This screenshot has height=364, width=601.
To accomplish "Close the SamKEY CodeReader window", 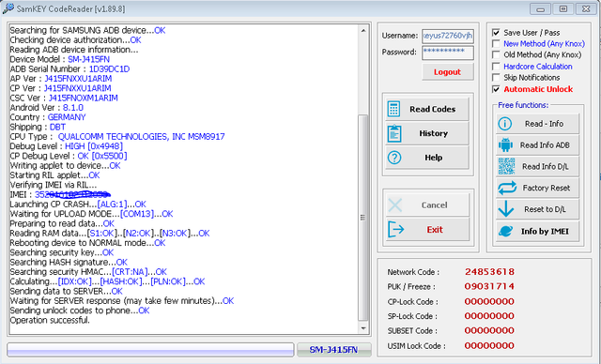I will 586,8.
